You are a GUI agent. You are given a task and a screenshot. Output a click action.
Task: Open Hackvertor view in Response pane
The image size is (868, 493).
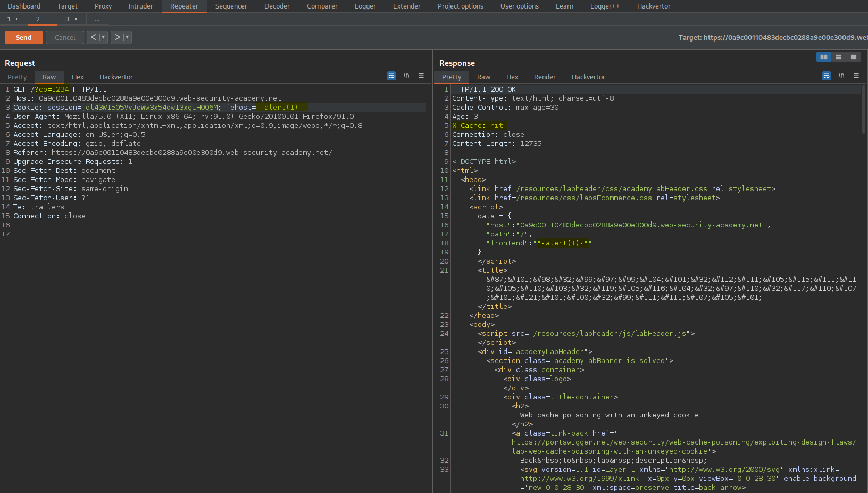coord(588,77)
